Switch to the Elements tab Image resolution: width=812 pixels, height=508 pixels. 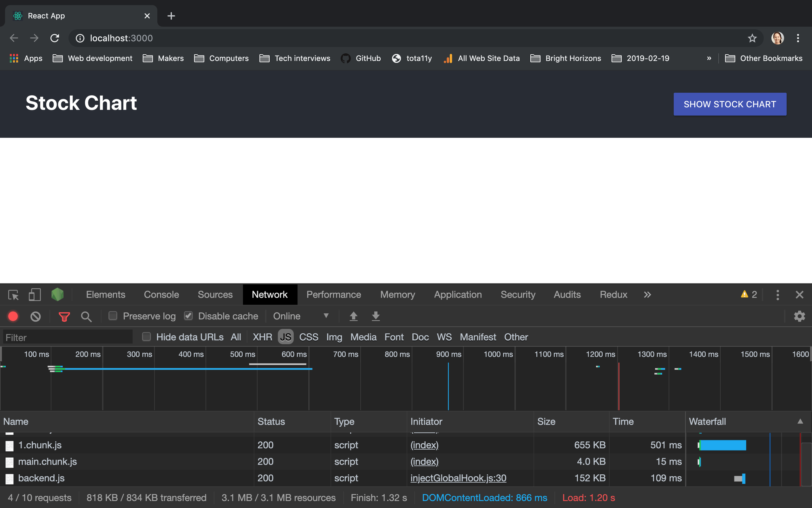coord(106,295)
